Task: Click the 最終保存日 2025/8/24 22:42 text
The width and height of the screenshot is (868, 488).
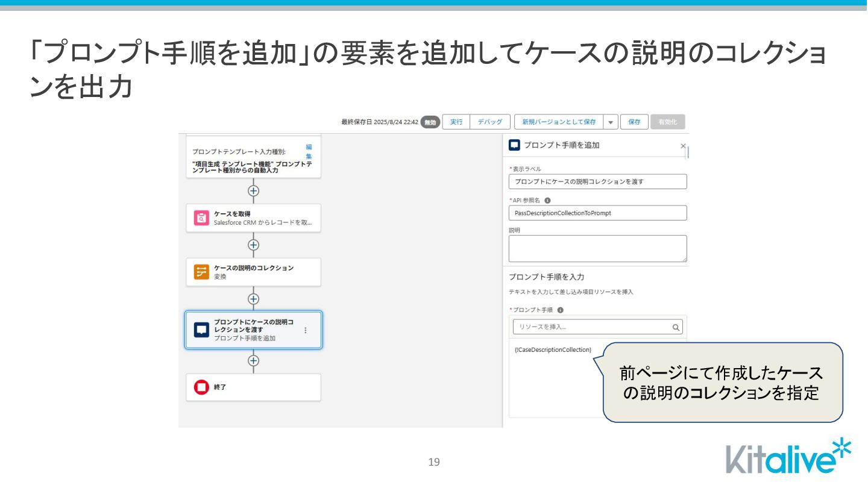Action: [380, 122]
